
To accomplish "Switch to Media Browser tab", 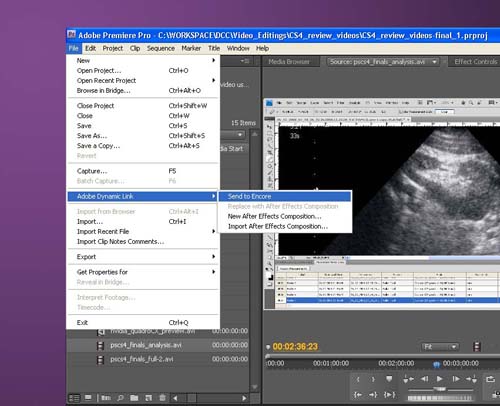I will [x=289, y=62].
